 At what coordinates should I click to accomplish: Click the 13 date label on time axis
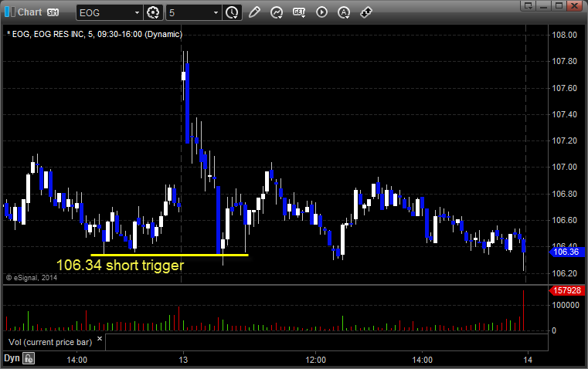[183, 360]
